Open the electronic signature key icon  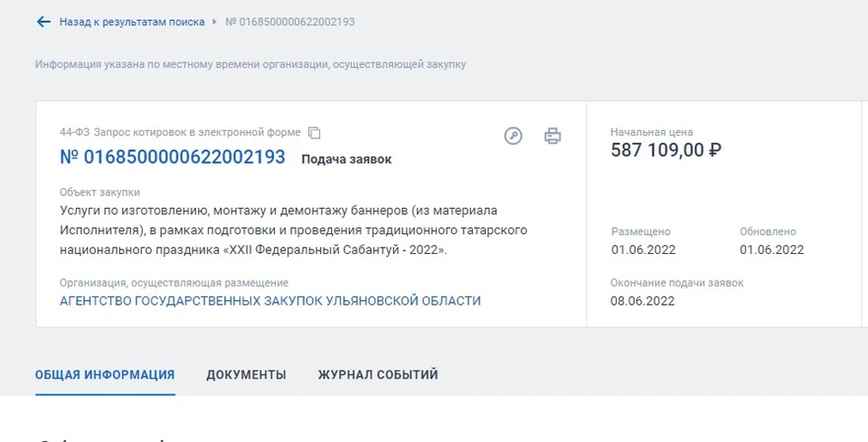(x=514, y=136)
